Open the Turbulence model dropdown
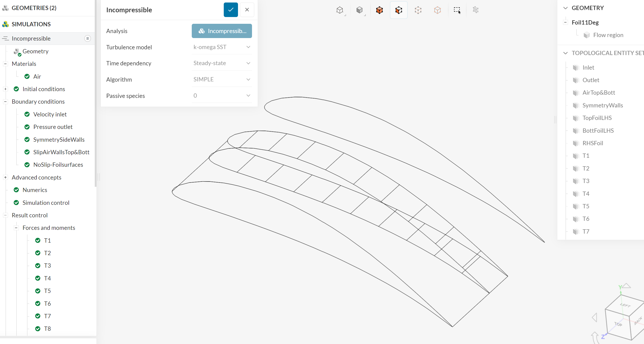The width and height of the screenshot is (644, 344). tap(221, 47)
